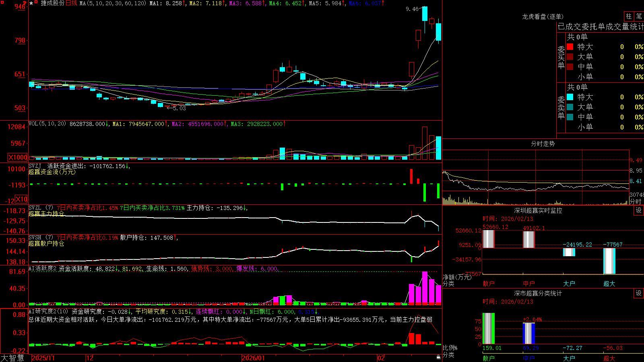Viewport: 644px width, 362px height.
Task: Click the lock icon at timeline's right end
Action: [x=439, y=357]
